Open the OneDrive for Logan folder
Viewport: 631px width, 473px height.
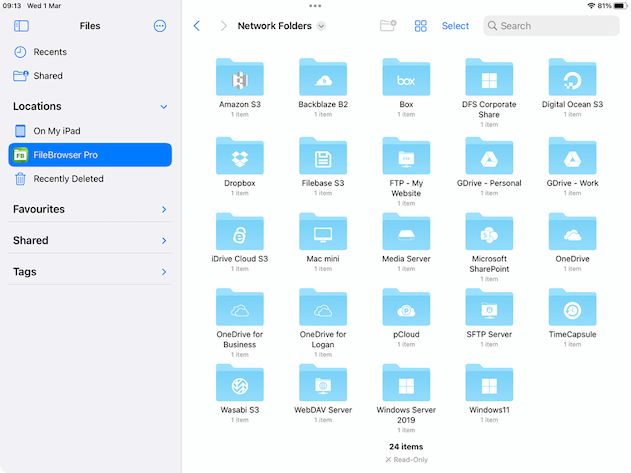(x=323, y=307)
